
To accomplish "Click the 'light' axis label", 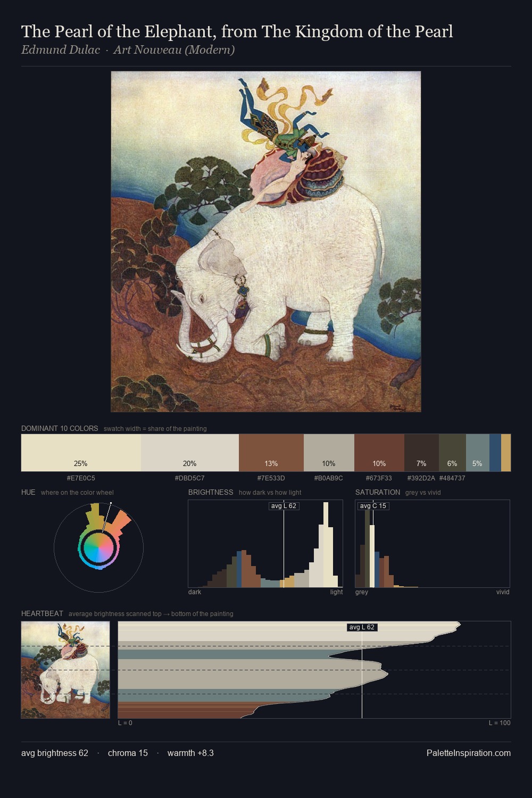I will 336,592.
